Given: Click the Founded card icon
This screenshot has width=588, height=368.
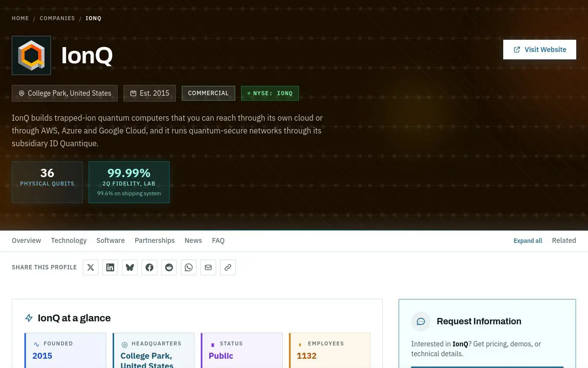Looking at the screenshot, I should 36,344.
